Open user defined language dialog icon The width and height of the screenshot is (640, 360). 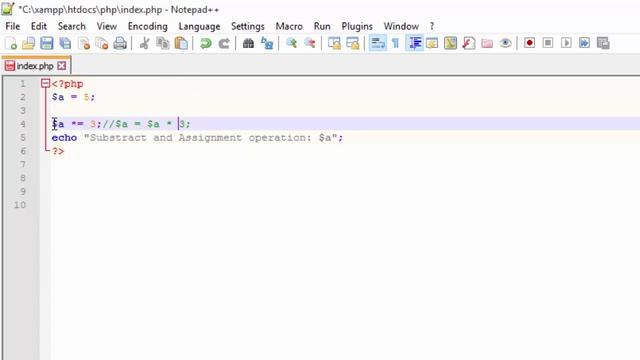pos(432,43)
